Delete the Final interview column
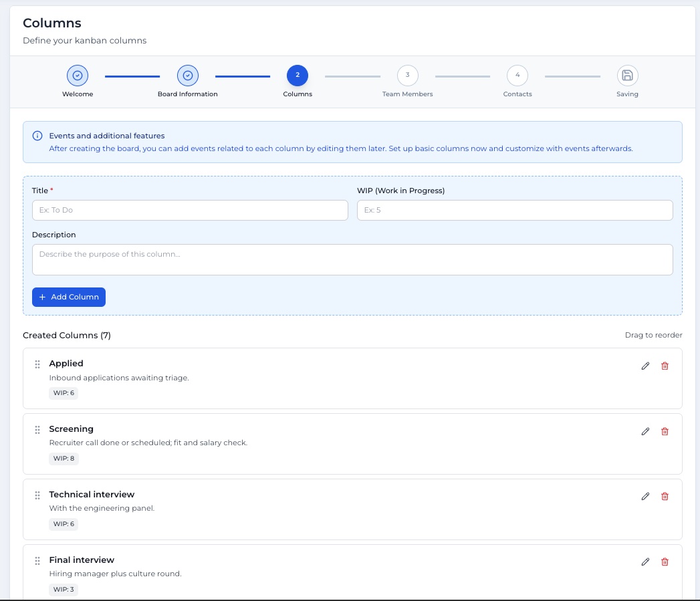The image size is (700, 601). click(665, 562)
